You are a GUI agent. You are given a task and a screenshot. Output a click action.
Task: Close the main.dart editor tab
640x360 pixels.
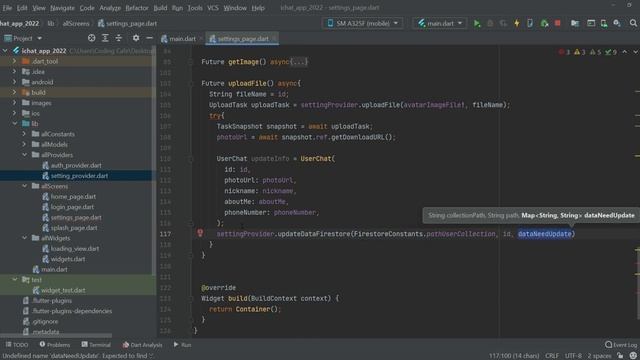pyautogui.click(x=201, y=39)
